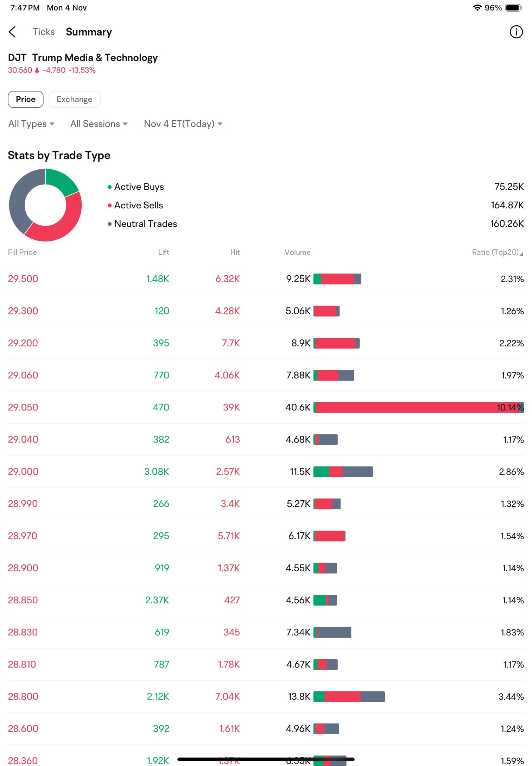Tap the 13.8K volume value
This screenshot has height=766, width=532.
299,697
